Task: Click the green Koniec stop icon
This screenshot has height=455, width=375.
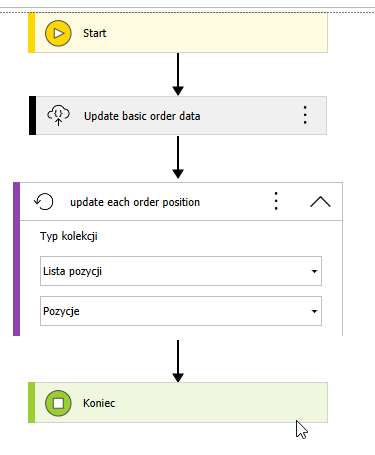Action: (58, 403)
